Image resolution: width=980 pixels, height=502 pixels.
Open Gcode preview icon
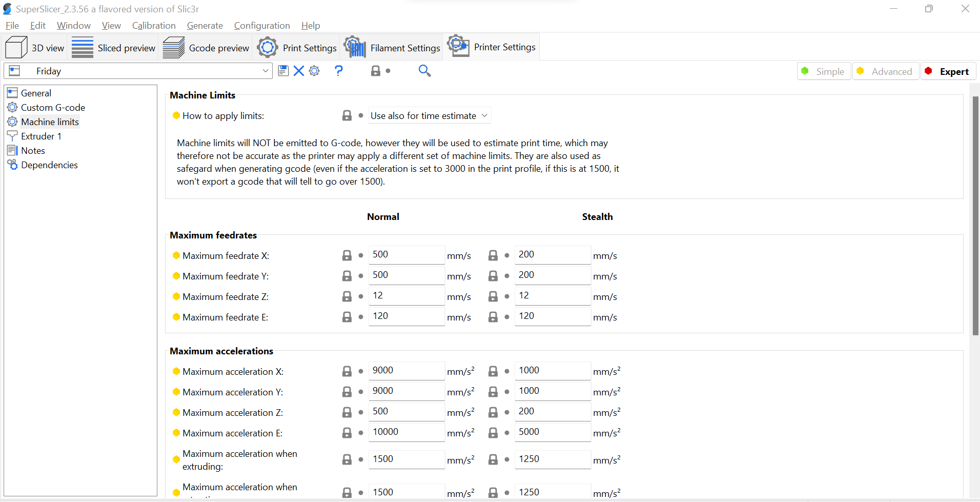click(x=174, y=47)
